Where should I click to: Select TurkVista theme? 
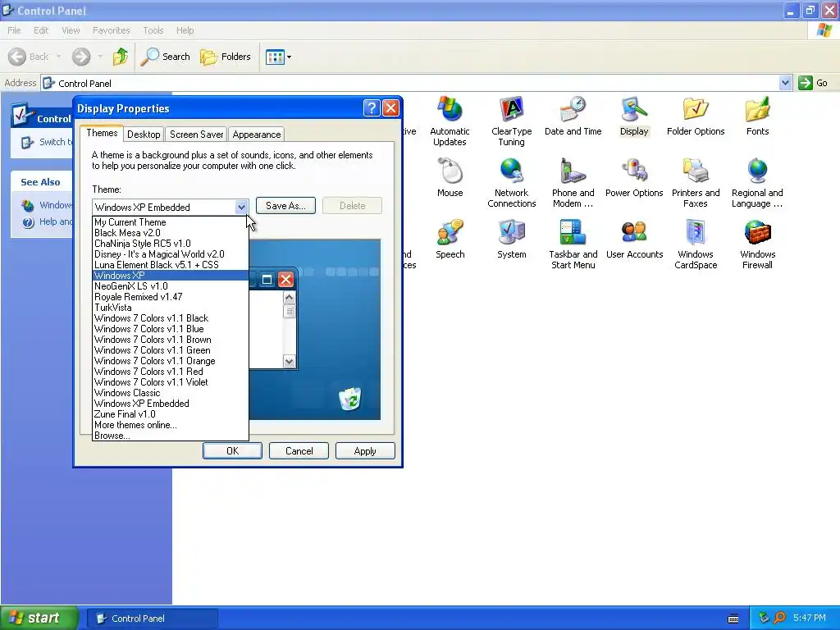pos(171,308)
